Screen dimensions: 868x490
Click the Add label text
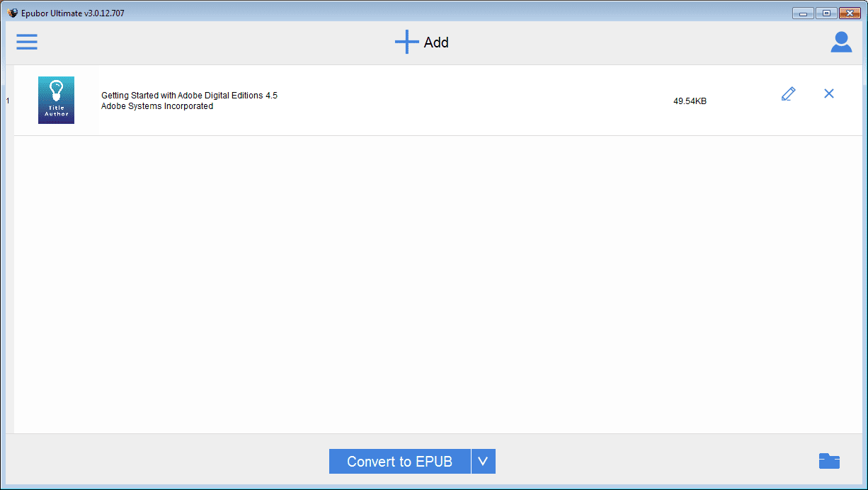436,42
